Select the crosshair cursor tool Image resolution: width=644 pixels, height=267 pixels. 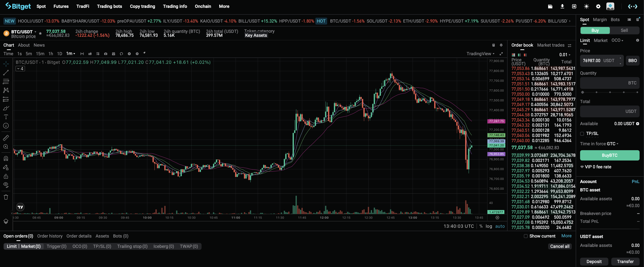point(6,64)
